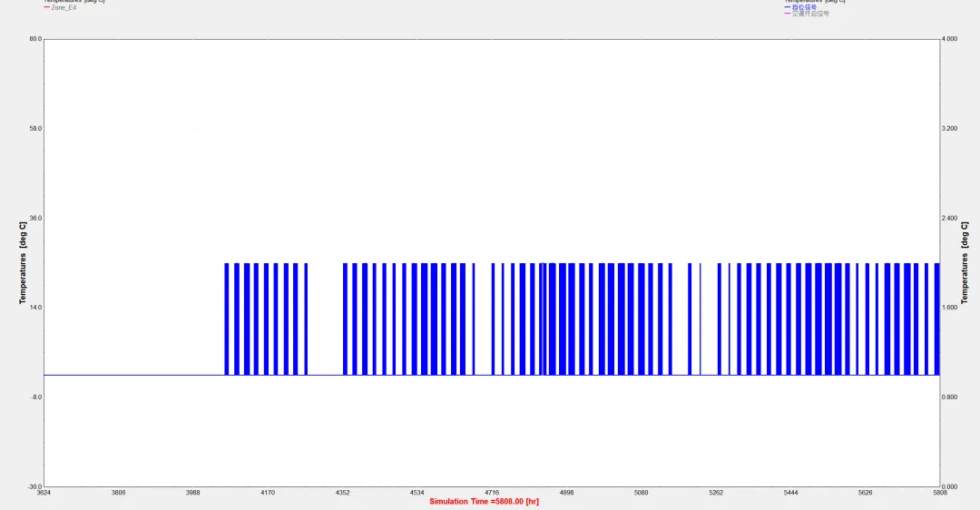Screen dimensions: 980x510
Task: Click left axis value 58.0
Action: [35, 129]
